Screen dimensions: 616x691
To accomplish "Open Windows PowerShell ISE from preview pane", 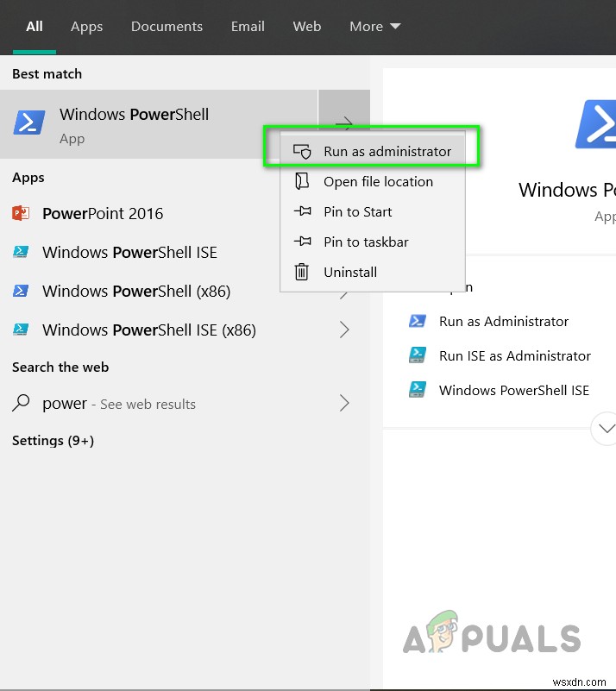I will (x=514, y=391).
